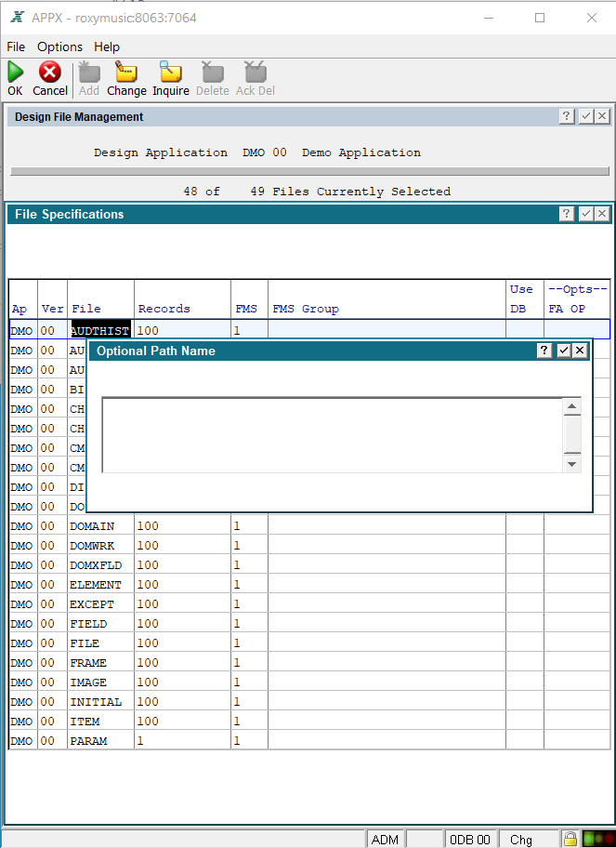The height and width of the screenshot is (848, 616).
Task: Select the EXCEPT file row
Action: point(309,603)
